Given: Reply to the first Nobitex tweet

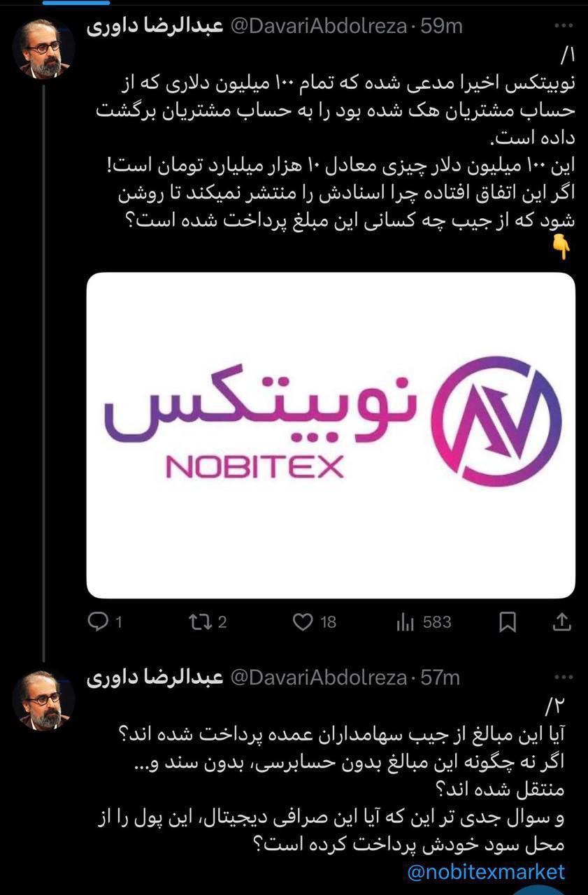Looking at the screenshot, I should [x=105, y=622].
